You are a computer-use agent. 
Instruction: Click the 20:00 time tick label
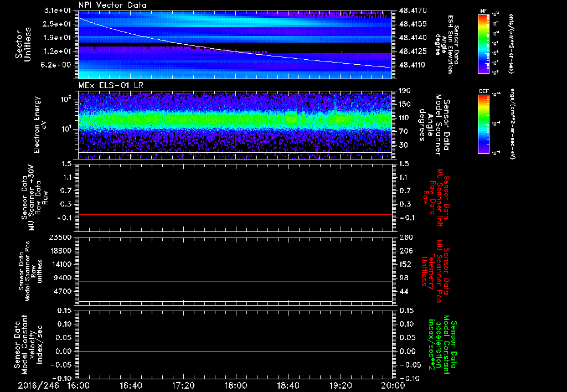(x=394, y=385)
